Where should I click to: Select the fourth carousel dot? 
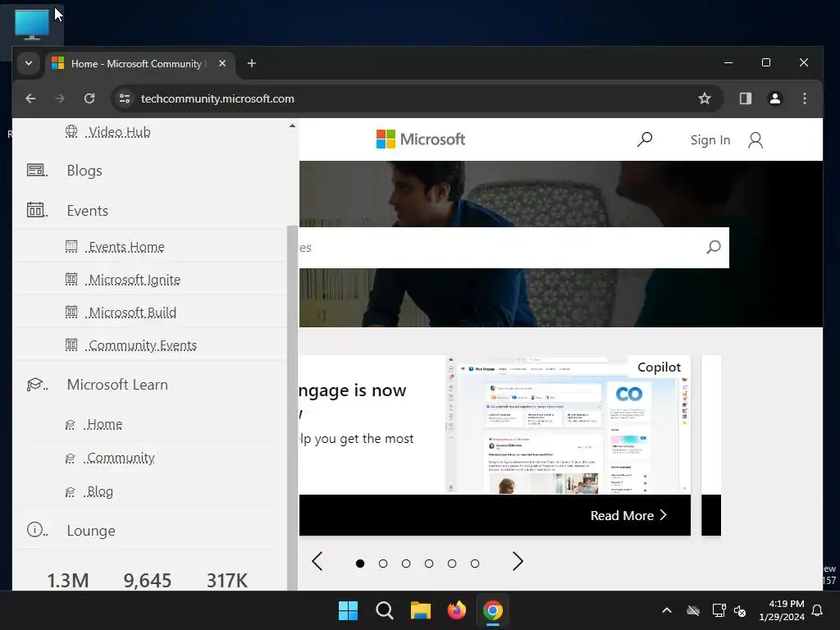coord(429,564)
